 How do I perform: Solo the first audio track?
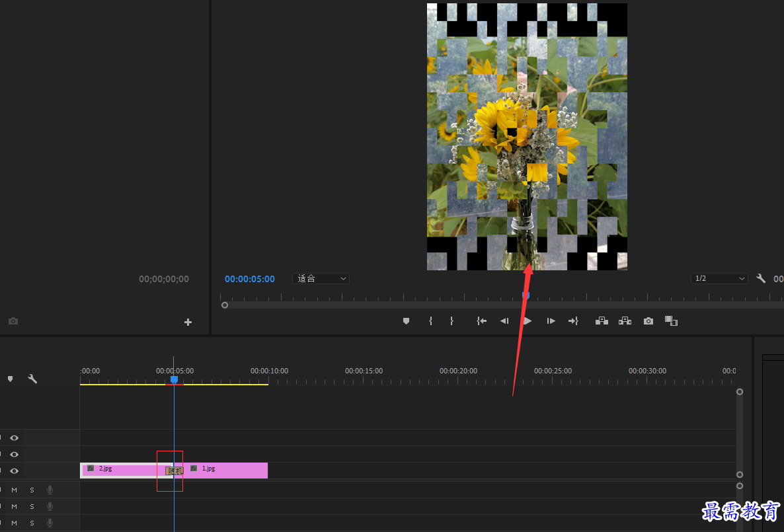coord(32,490)
